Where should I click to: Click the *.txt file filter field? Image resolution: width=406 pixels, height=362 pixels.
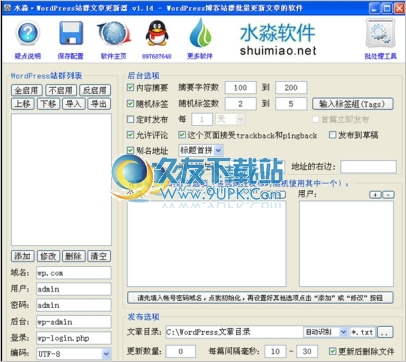tap(363, 332)
